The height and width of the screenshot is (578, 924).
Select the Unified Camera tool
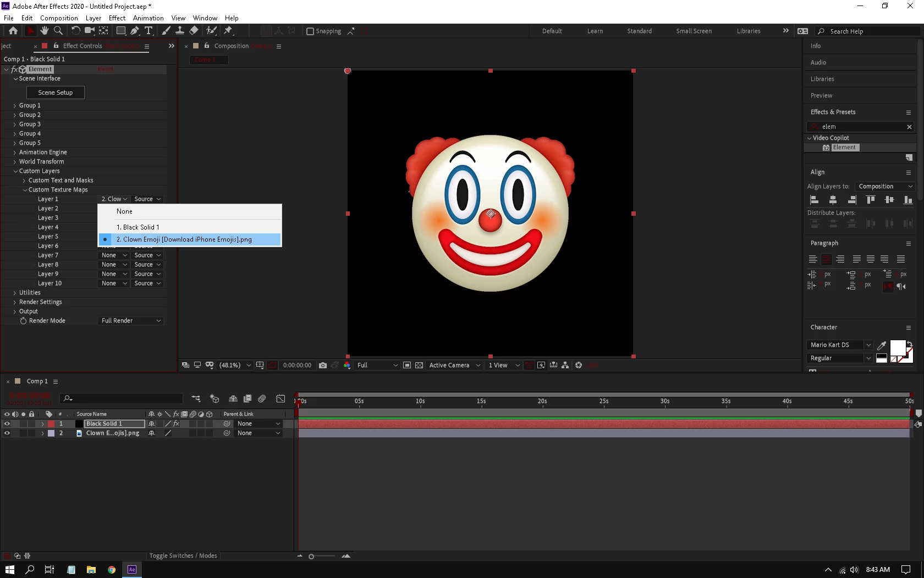pos(89,31)
